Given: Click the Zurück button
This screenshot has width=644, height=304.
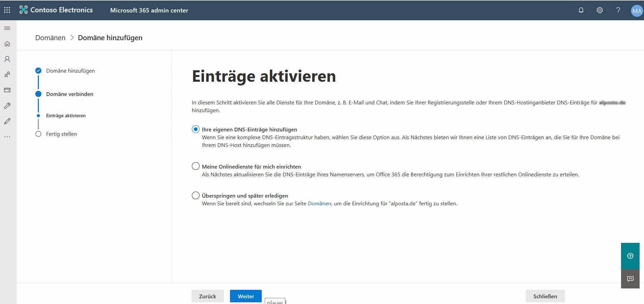Looking at the screenshot, I should point(207,296).
